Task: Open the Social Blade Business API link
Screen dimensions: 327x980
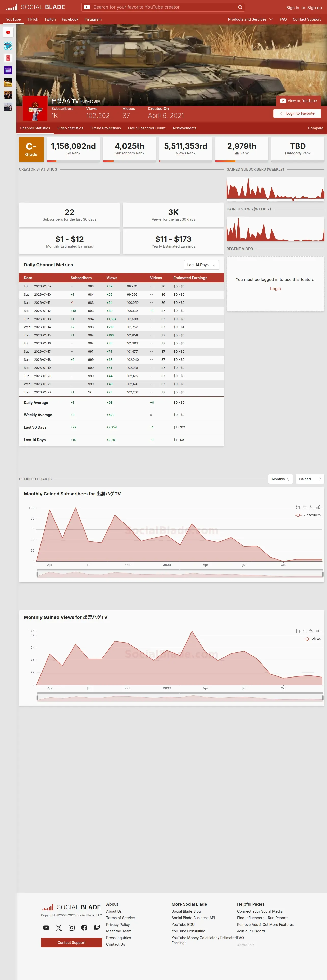Action: pyautogui.click(x=193, y=918)
